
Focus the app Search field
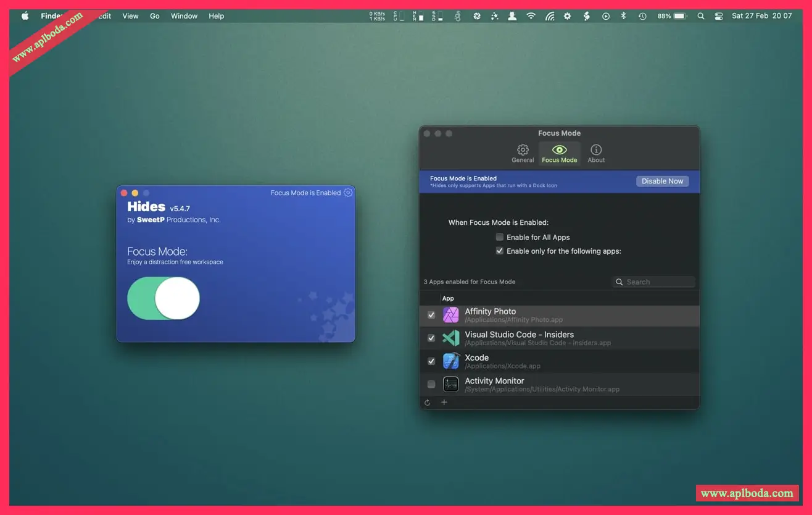[x=654, y=282]
